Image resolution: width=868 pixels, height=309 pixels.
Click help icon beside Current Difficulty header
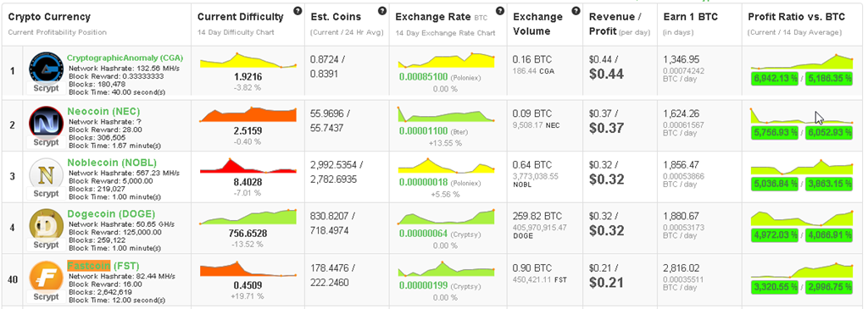[x=298, y=11]
